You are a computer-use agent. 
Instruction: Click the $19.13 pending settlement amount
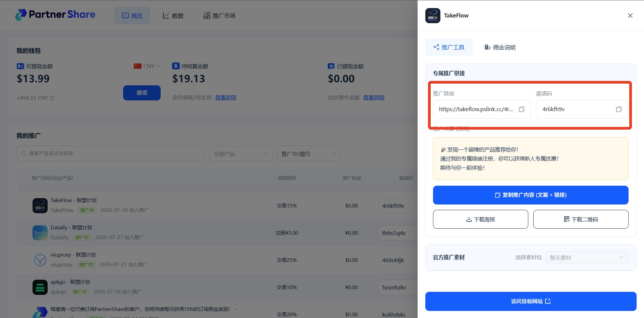[189, 79]
